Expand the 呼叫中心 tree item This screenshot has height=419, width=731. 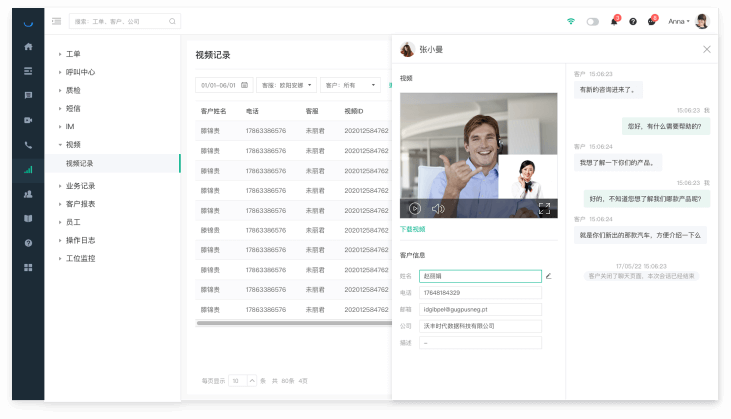[80, 72]
